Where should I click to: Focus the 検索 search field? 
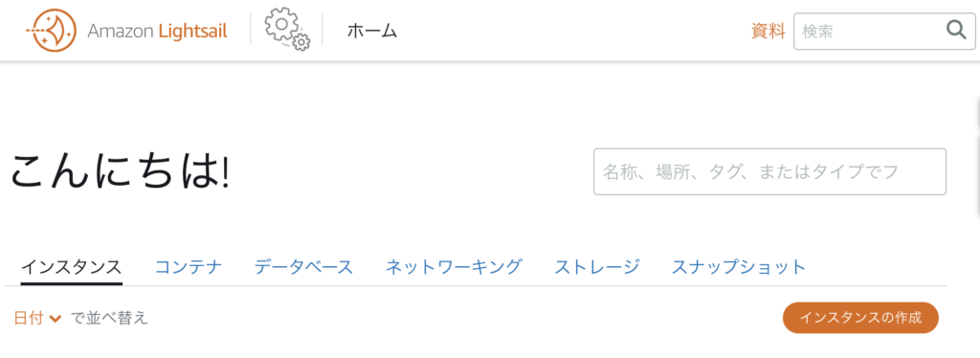884,31
